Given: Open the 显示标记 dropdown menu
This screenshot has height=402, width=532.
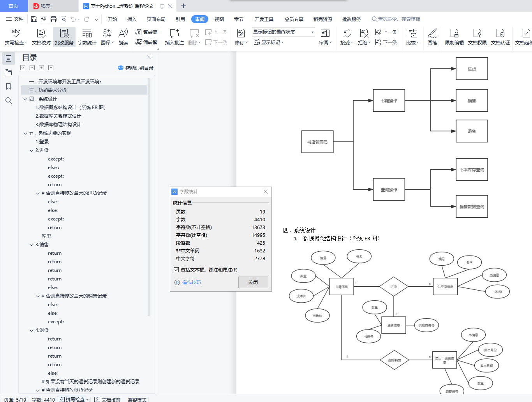Looking at the screenshot, I should (269, 42).
